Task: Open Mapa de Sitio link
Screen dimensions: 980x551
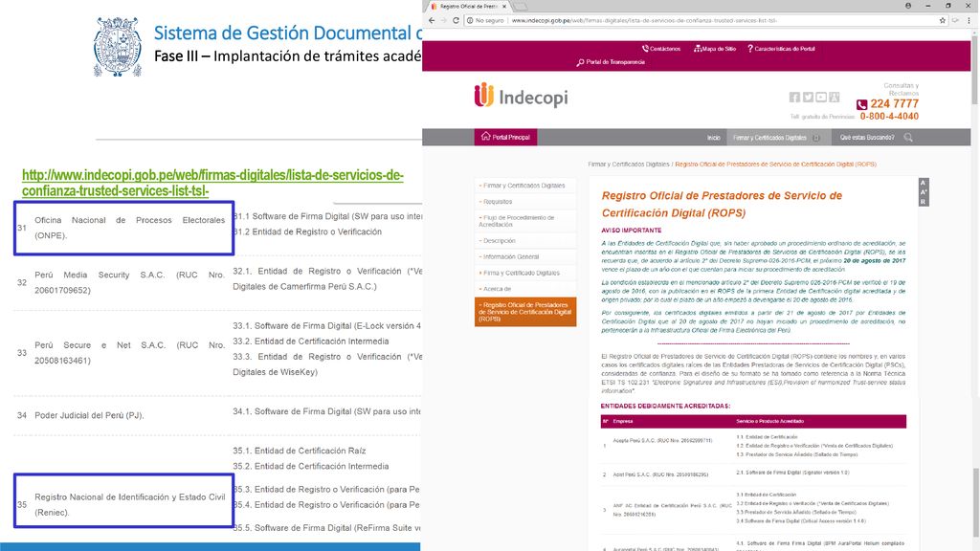Action: coord(715,49)
